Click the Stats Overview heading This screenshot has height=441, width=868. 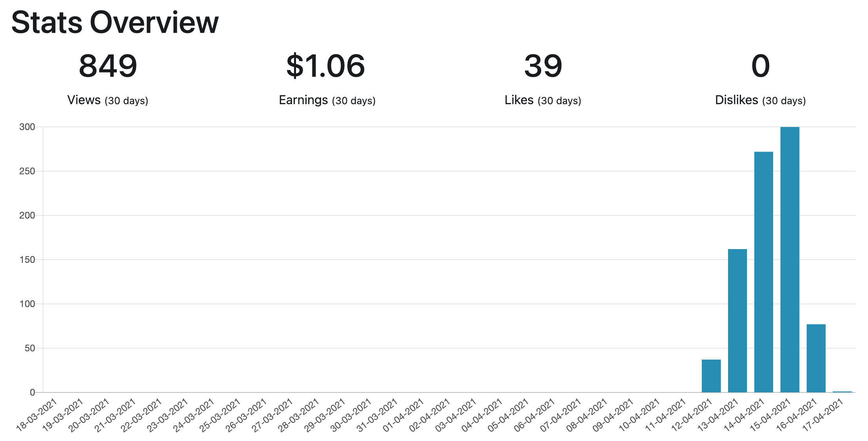115,22
